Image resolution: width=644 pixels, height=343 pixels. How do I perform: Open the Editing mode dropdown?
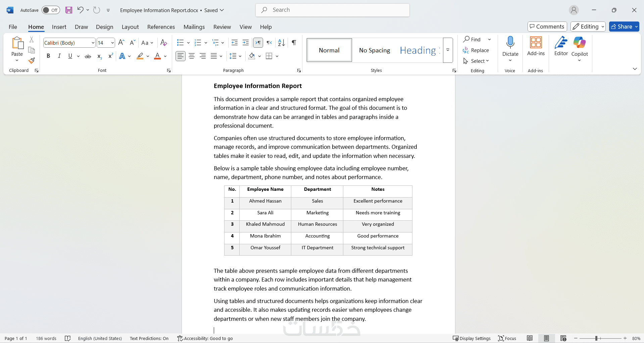pyautogui.click(x=588, y=27)
